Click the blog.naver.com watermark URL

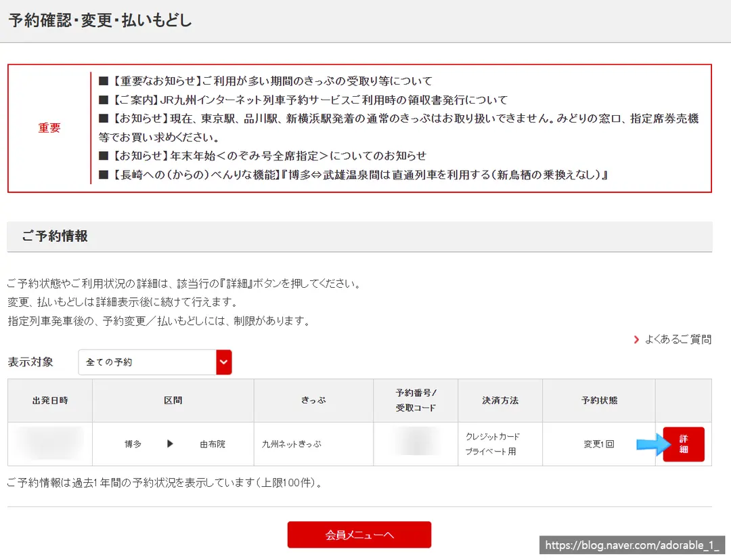(x=632, y=545)
